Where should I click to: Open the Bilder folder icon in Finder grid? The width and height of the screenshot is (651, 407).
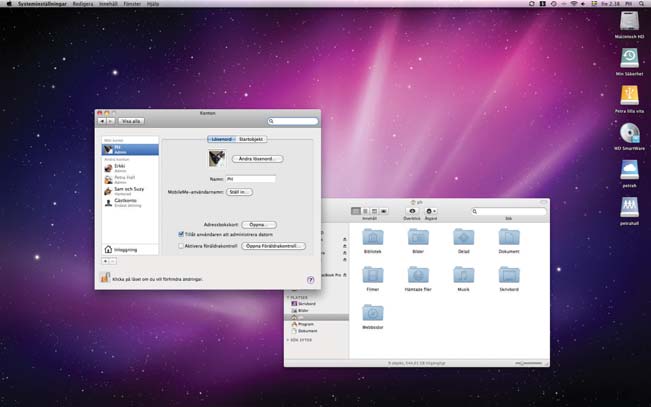pyautogui.click(x=418, y=237)
